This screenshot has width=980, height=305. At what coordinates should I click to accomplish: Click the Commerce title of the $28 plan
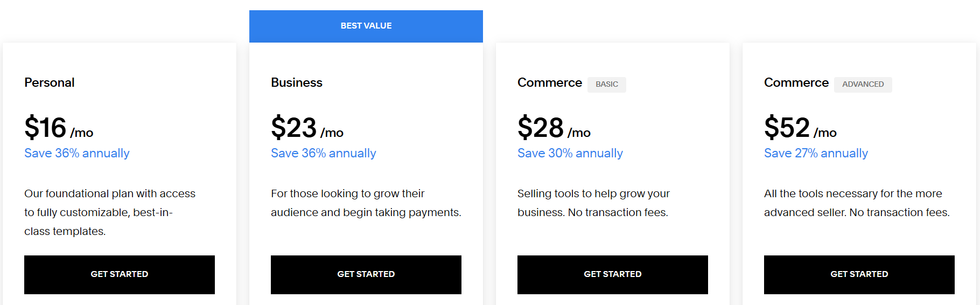550,82
